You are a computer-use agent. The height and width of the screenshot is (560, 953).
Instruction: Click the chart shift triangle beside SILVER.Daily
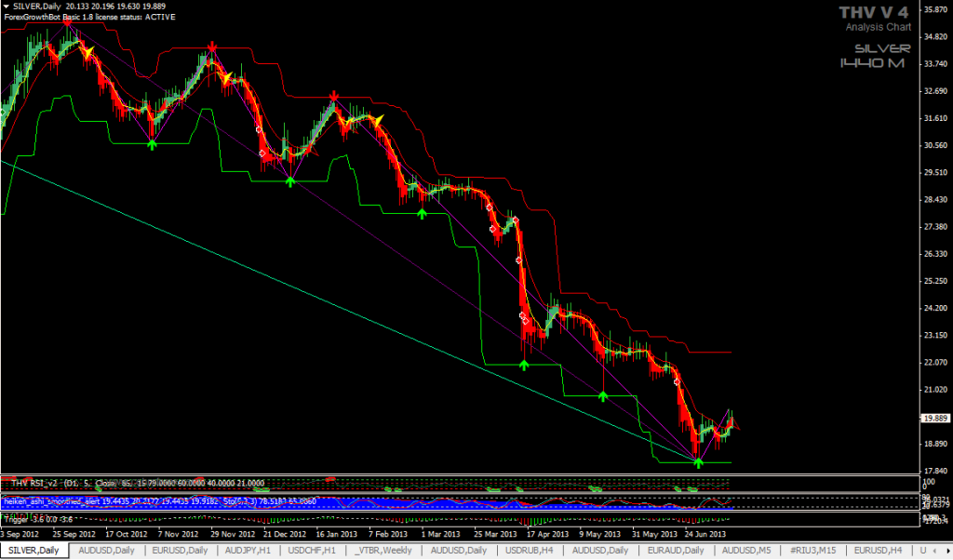(7, 7)
